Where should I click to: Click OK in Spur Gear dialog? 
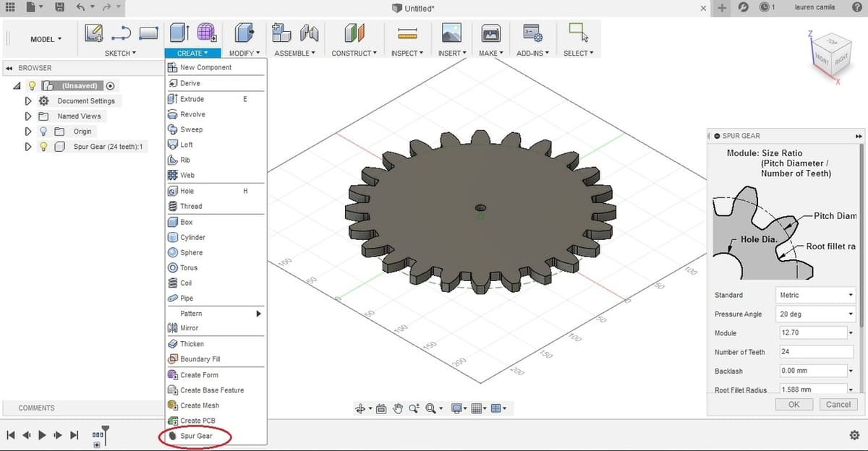tap(794, 405)
